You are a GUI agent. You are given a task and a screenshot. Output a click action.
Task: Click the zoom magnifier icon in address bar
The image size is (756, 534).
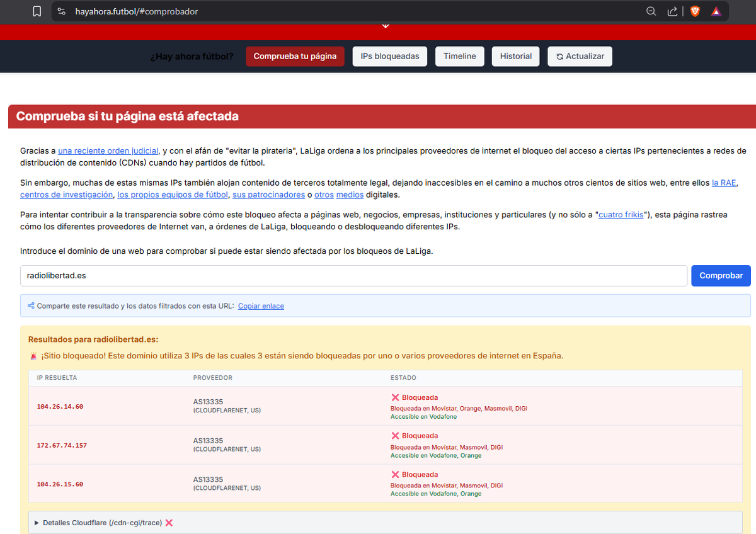651,11
